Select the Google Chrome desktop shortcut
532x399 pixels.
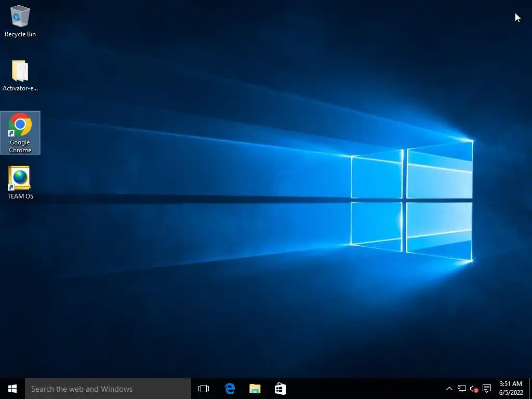point(20,132)
